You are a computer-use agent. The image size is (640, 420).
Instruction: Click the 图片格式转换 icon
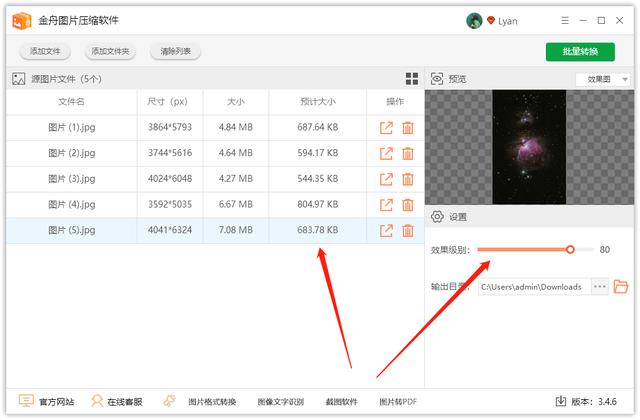point(169,401)
